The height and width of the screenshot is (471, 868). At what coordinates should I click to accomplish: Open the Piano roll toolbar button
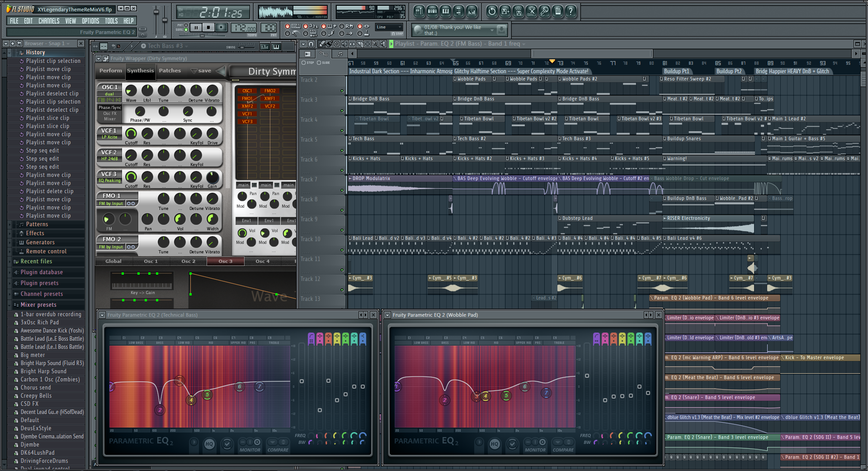pyautogui.click(x=445, y=11)
